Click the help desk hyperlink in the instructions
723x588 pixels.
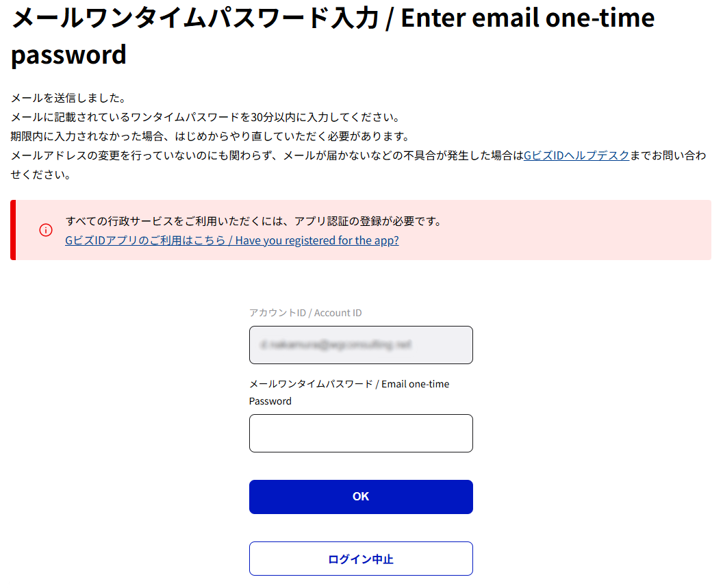[x=576, y=155]
